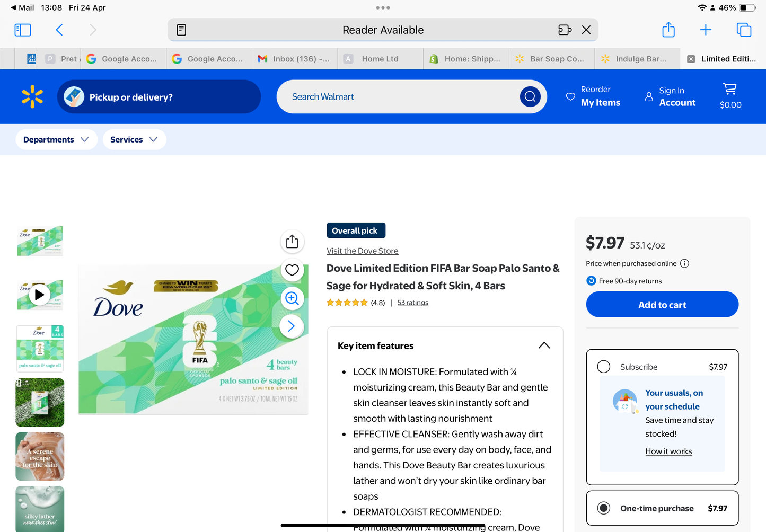Select the One-time purchase radio option
766x532 pixels.
[x=604, y=508]
